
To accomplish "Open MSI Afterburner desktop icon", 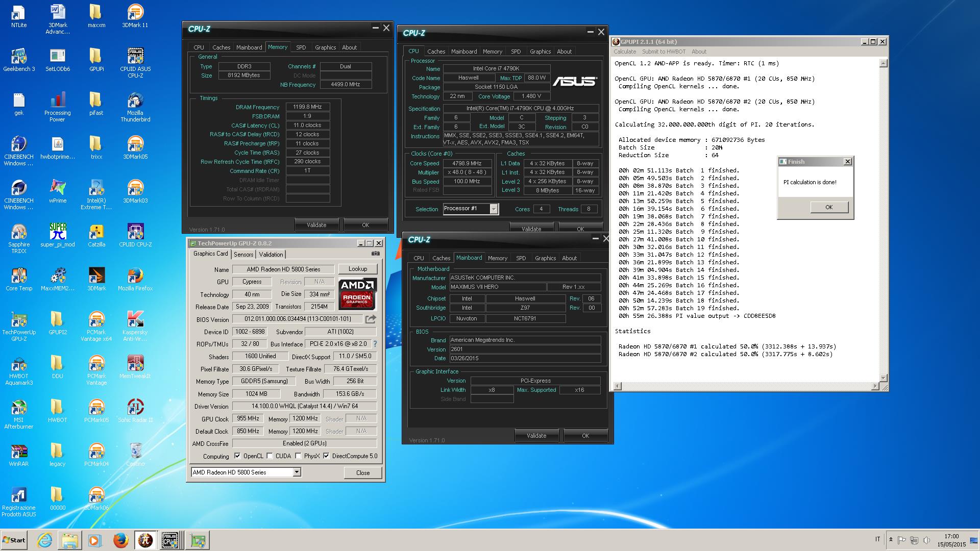I will (x=19, y=414).
